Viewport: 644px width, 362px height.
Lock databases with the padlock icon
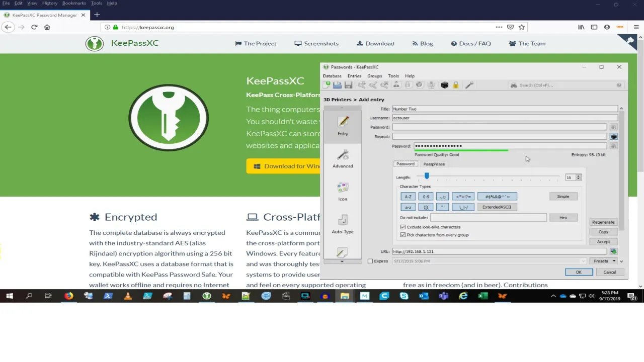click(x=456, y=85)
